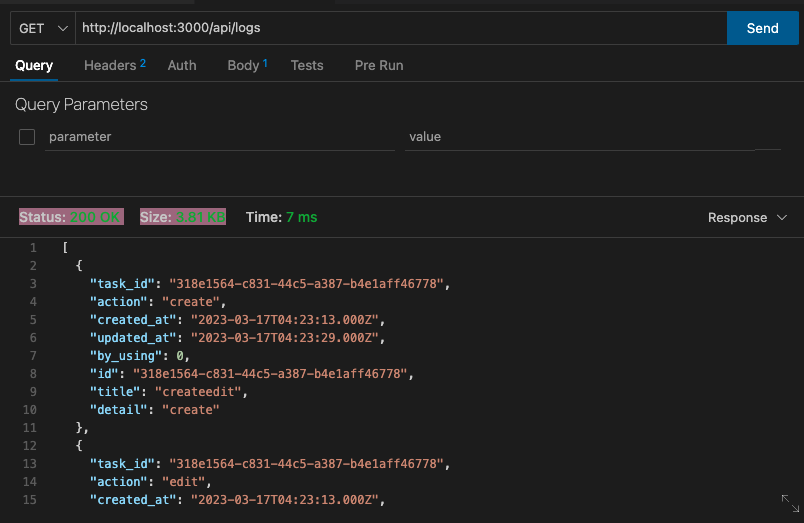The height and width of the screenshot is (523, 804).
Task: Click created_at value on line 5
Action: tap(285, 320)
